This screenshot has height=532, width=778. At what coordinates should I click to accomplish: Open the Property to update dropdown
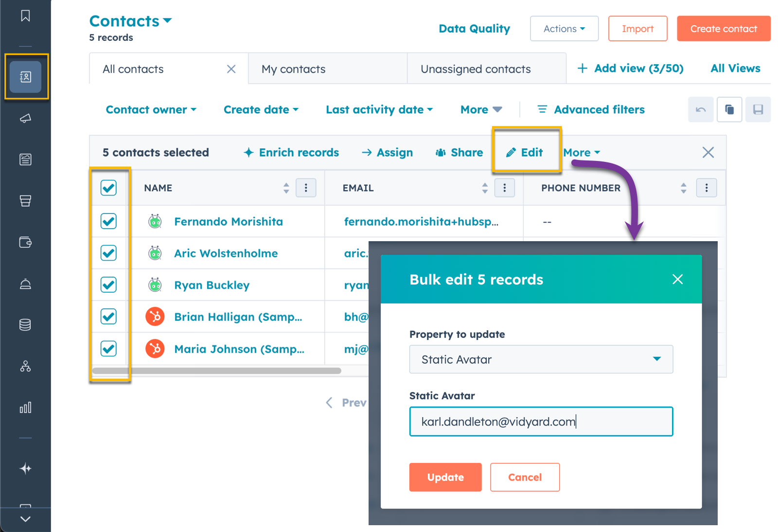[541, 359]
